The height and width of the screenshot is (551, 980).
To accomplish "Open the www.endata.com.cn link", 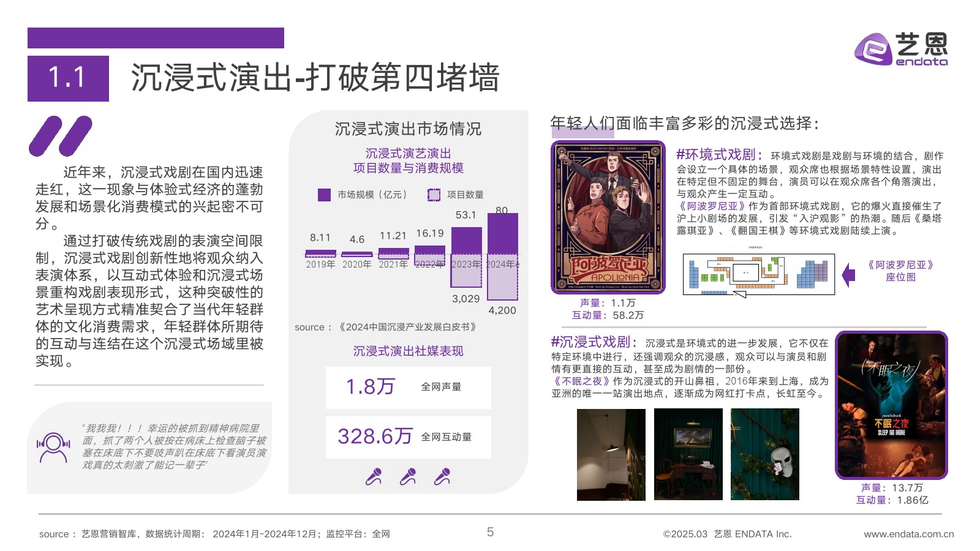I will (908, 534).
